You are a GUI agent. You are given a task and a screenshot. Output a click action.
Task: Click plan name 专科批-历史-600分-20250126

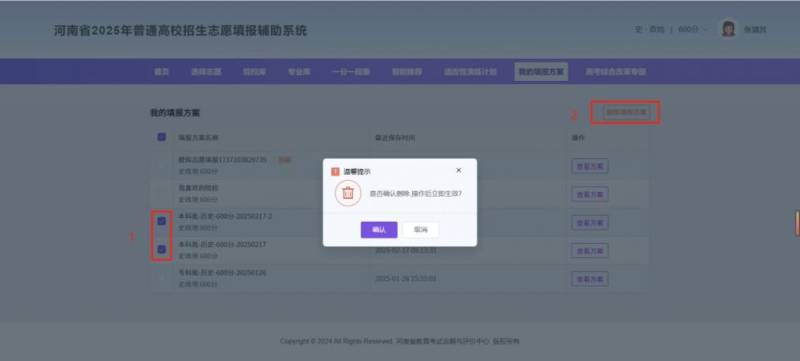point(222,273)
